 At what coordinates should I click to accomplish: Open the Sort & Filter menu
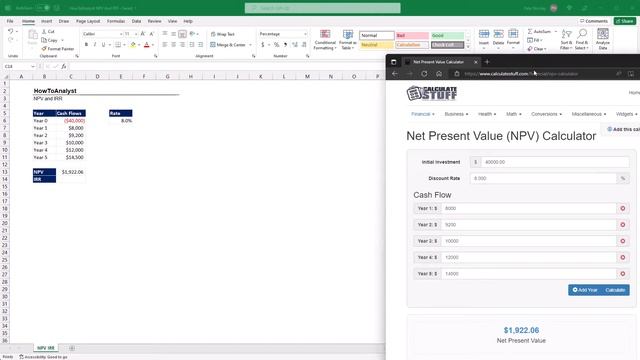pyautogui.click(x=566, y=40)
